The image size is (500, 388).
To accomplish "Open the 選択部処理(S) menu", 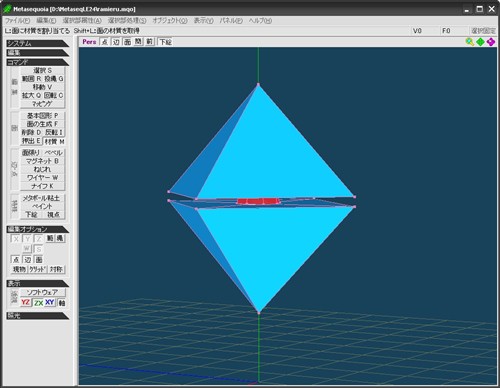I will click(x=127, y=21).
